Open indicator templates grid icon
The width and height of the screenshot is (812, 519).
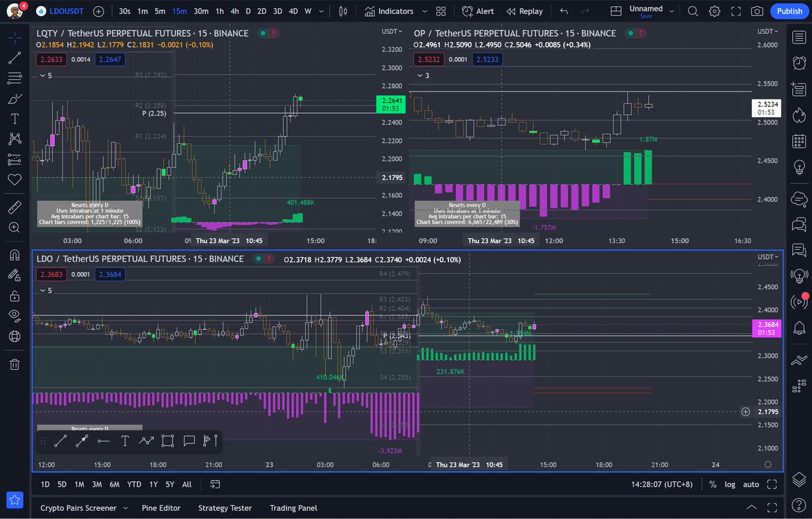[x=441, y=11]
